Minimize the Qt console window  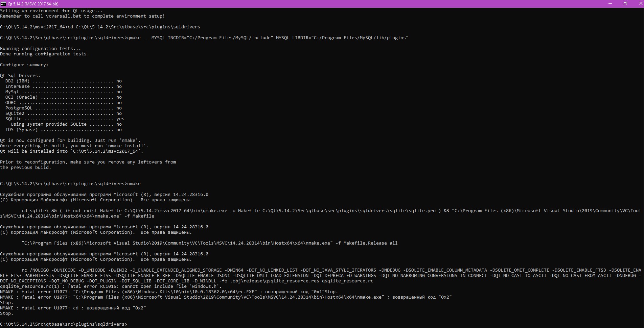point(610,4)
